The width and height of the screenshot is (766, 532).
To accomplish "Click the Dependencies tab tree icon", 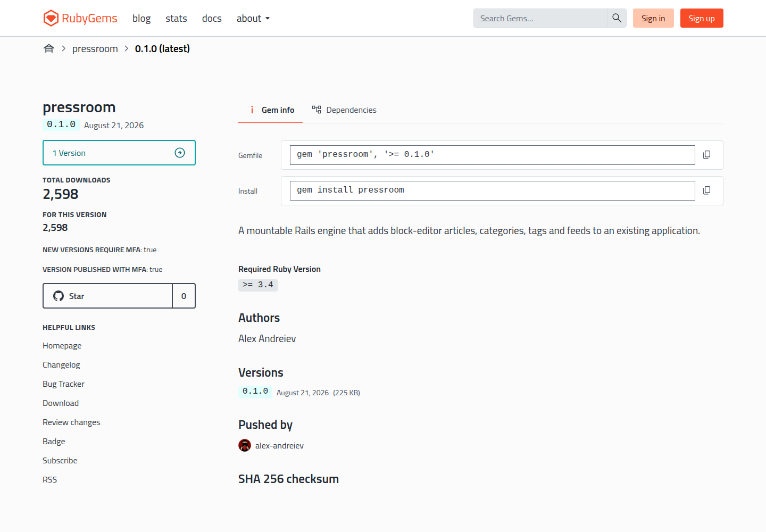I will [317, 110].
